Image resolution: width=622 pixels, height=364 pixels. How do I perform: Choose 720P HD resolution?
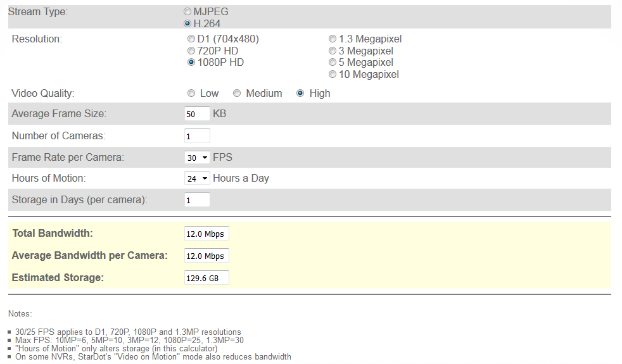(191, 51)
